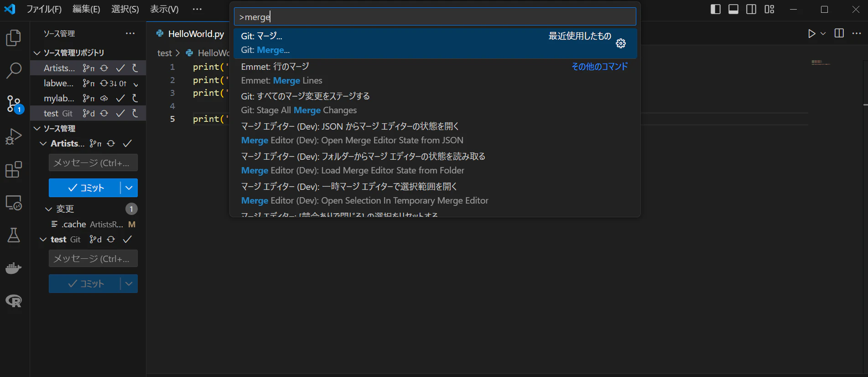This screenshot has width=868, height=377.
Task: Click コミット button for test repository
Action: 84,283
